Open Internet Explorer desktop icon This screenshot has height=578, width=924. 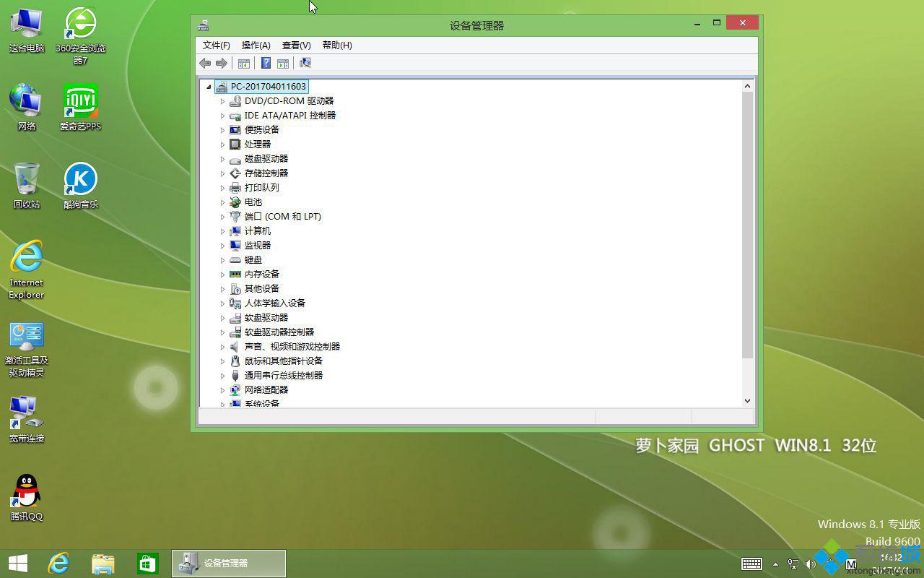tap(27, 269)
